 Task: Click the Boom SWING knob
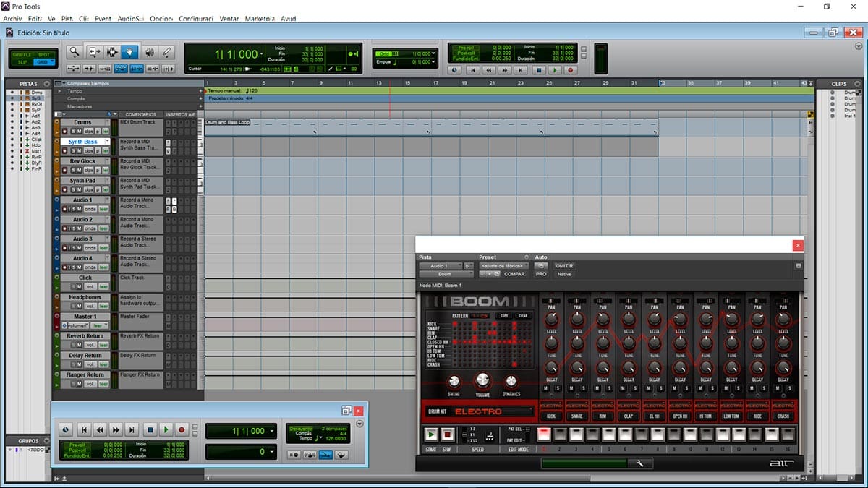(454, 381)
